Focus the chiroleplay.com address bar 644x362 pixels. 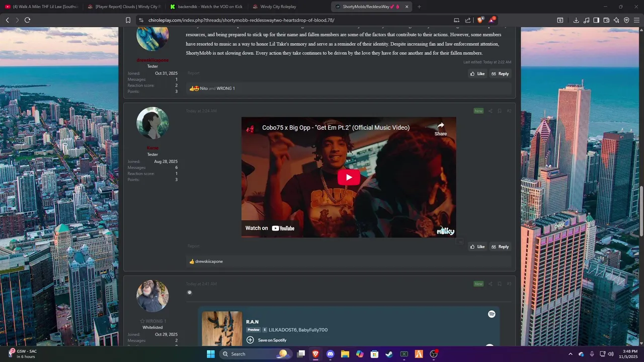(x=297, y=20)
